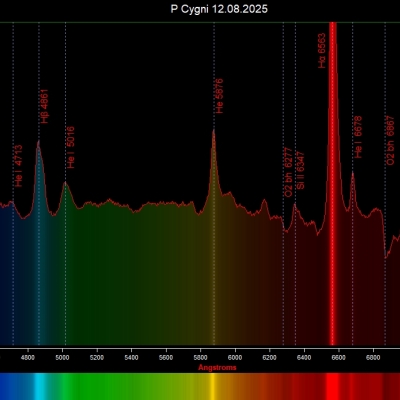Click the peak of the He 5876 emission
Image resolution: width=400 pixels, height=400 pixels.
tap(213, 131)
